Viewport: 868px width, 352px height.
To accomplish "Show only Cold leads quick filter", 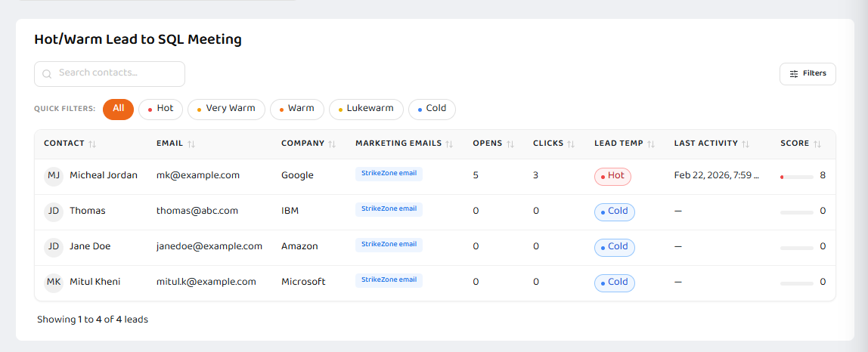I will point(432,109).
